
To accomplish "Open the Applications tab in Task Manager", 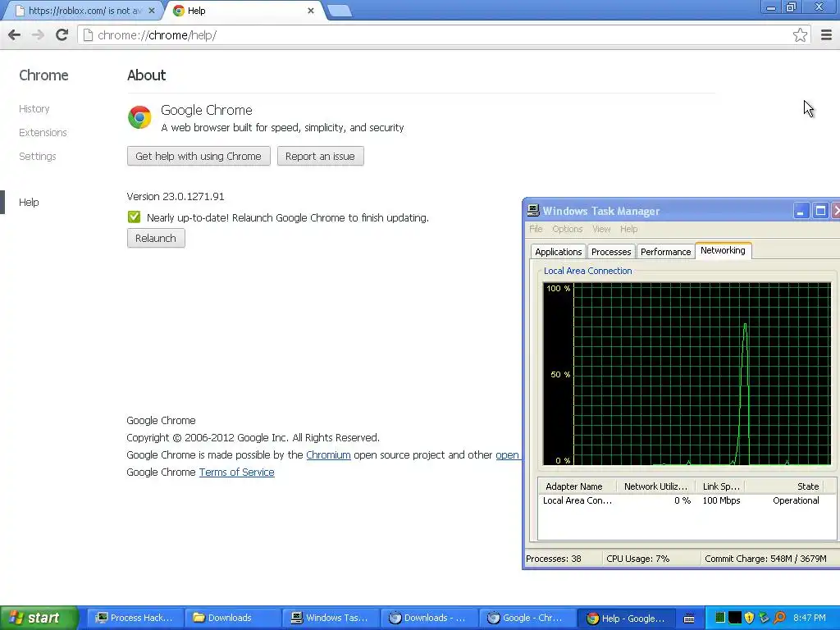I will [x=558, y=252].
